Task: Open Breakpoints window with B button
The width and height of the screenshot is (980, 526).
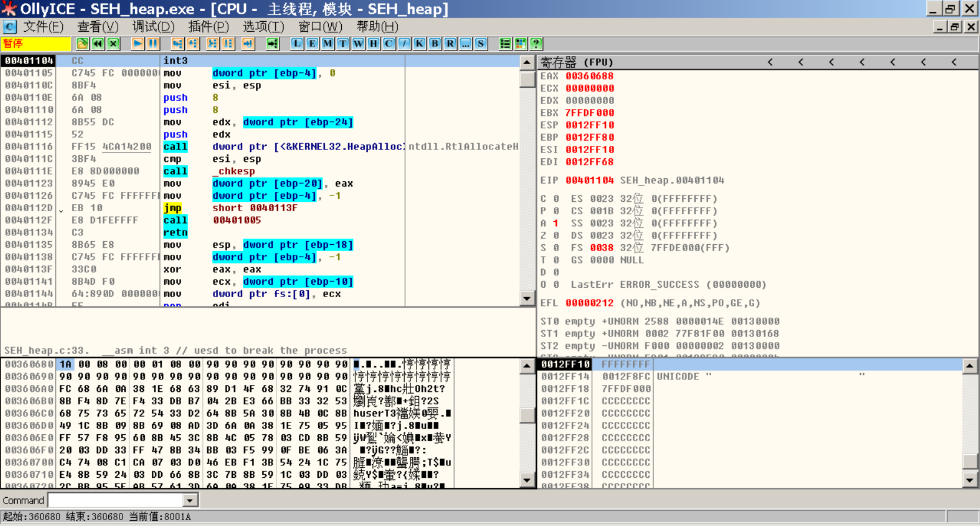Action: tap(435, 44)
